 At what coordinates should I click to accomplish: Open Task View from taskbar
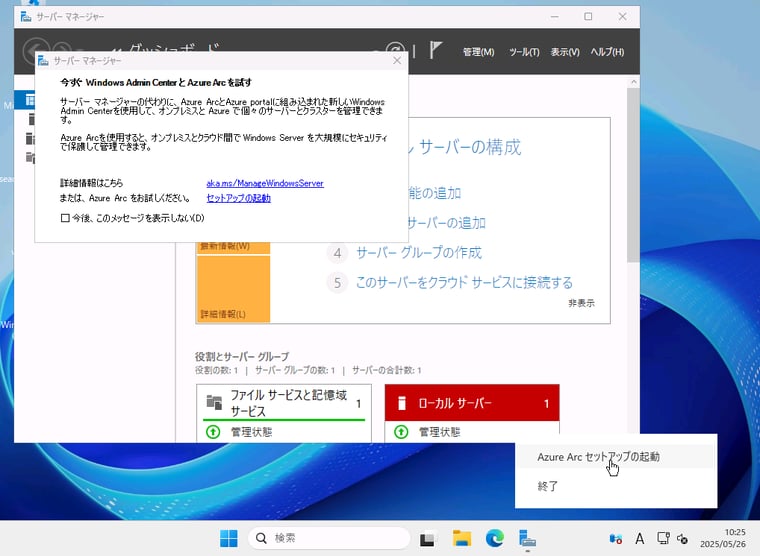(x=428, y=539)
